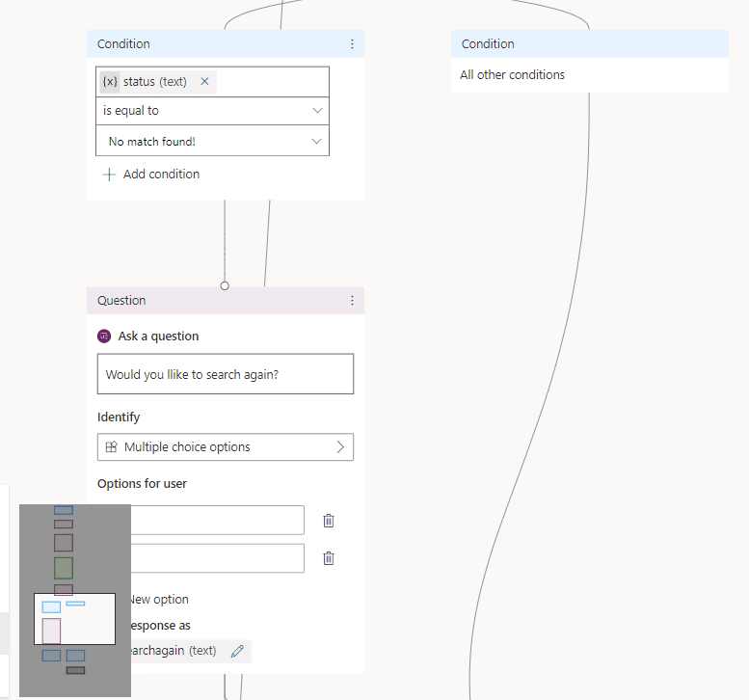Viewport: 749px width, 700px height.
Task: Expand the 'No match found!' value dropdown
Action: (x=212, y=142)
